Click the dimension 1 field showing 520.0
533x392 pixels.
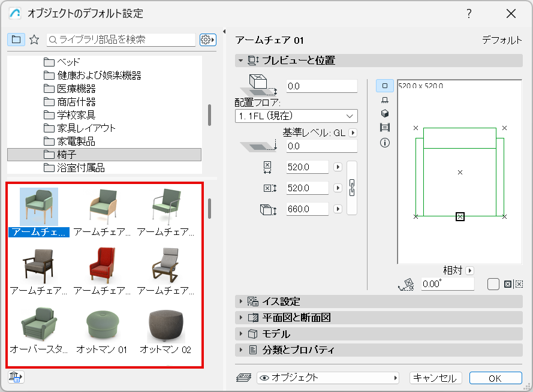[308, 167]
